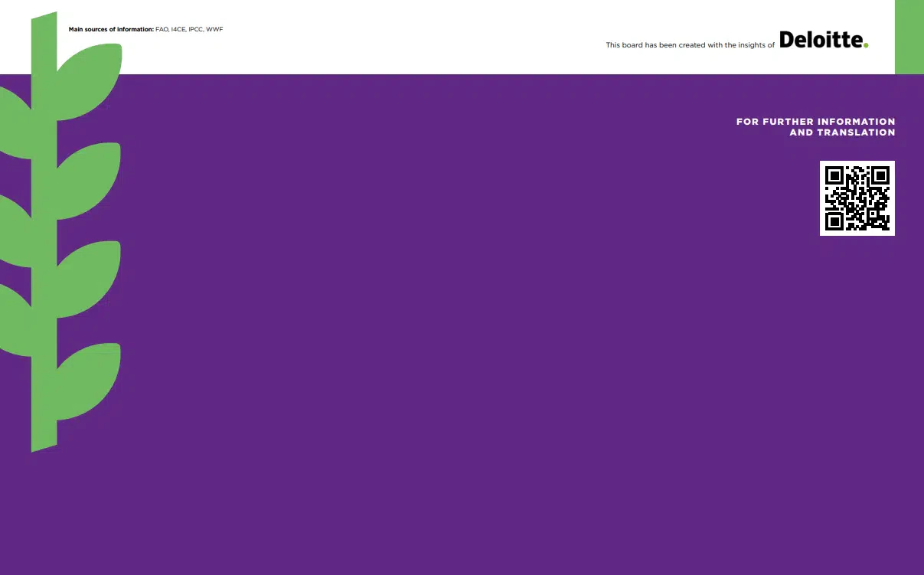Click the QR code image
924x575 pixels.
[x=857, y=198]
